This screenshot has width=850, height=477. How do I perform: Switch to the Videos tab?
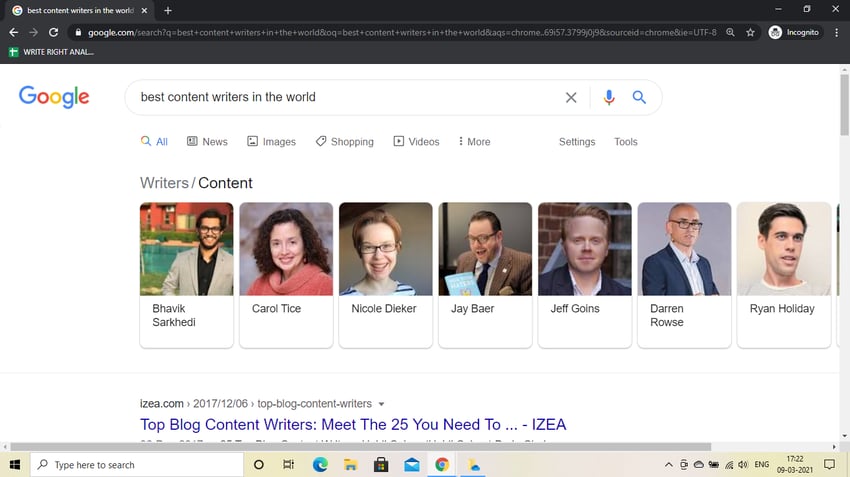click(x=416, y=141)
